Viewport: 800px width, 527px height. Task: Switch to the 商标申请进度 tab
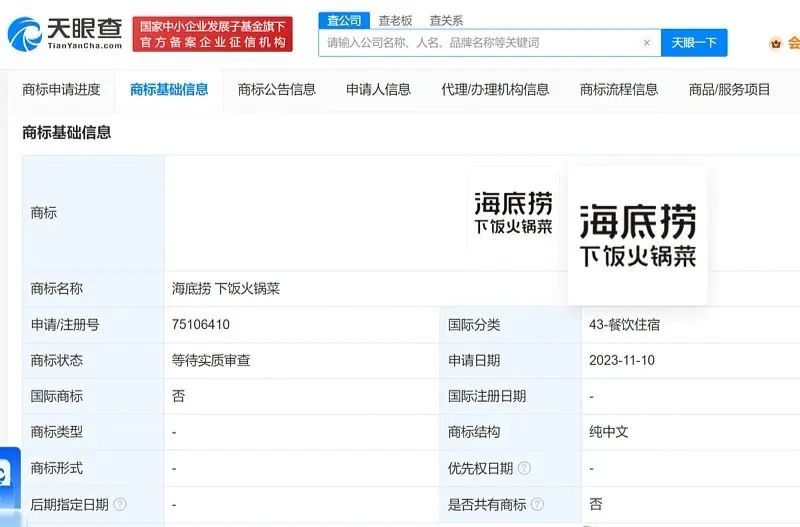(x=61, y=90)
